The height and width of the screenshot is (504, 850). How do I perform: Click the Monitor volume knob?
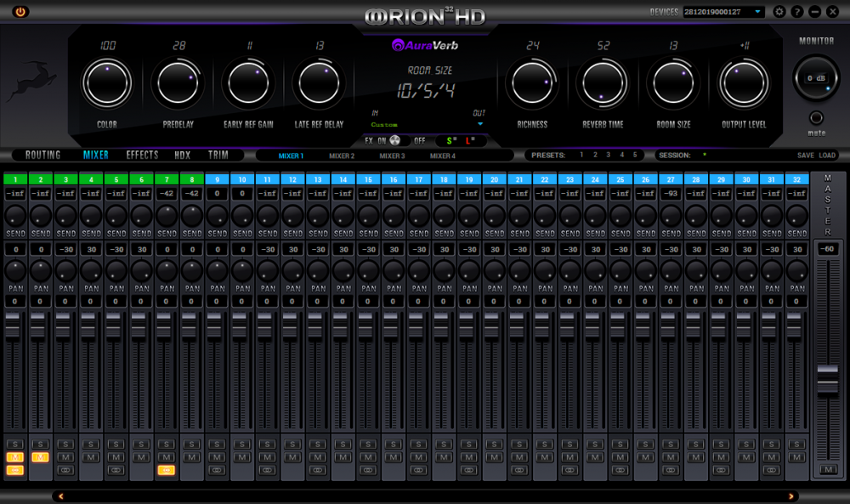(816, 76)
